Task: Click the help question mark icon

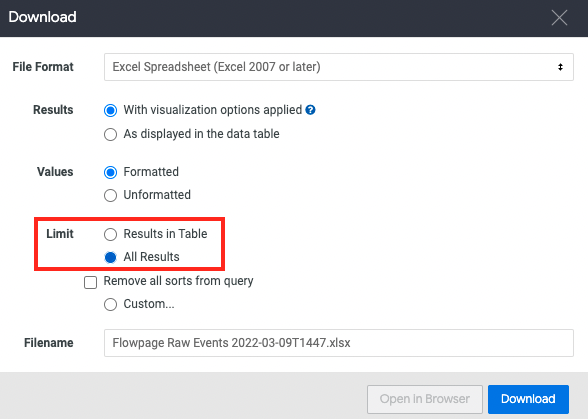Action: [x=310, y=110]
